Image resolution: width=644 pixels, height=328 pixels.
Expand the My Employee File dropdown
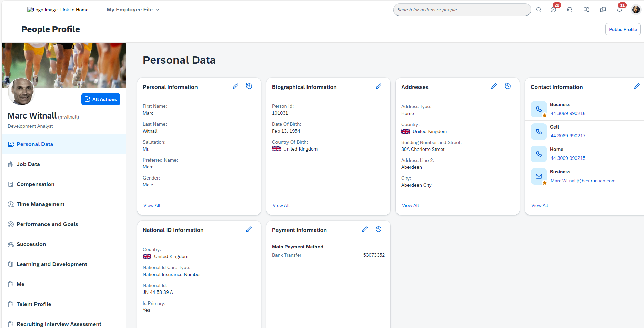(133, 10)
